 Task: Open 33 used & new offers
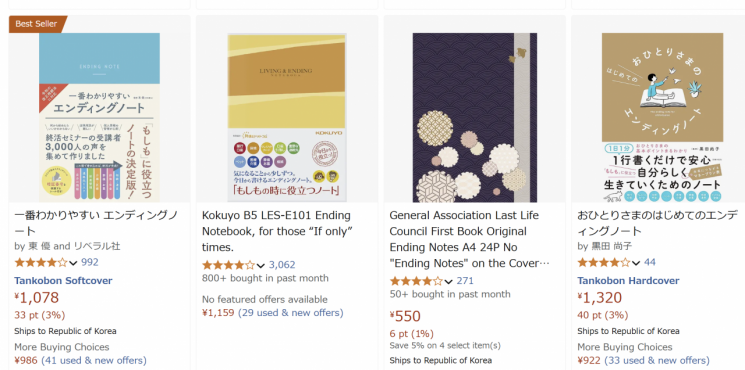657,361
